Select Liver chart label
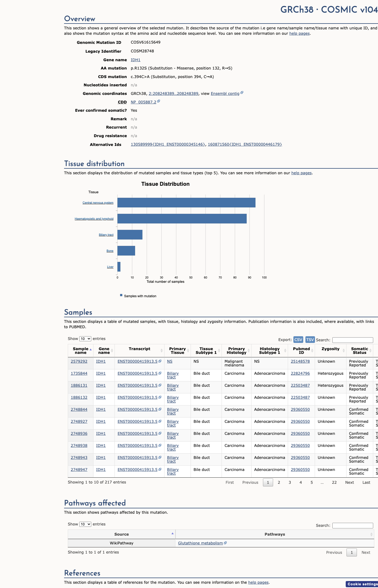The height and width of the screenshot is (588, 378). [x=110, y=267]
